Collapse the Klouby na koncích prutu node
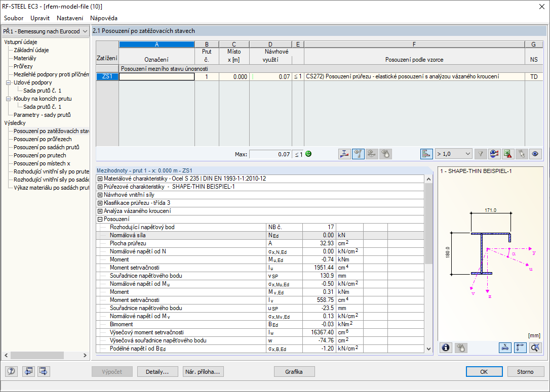The width and height of the screenshot is (550, 392). tap(9, 99)
